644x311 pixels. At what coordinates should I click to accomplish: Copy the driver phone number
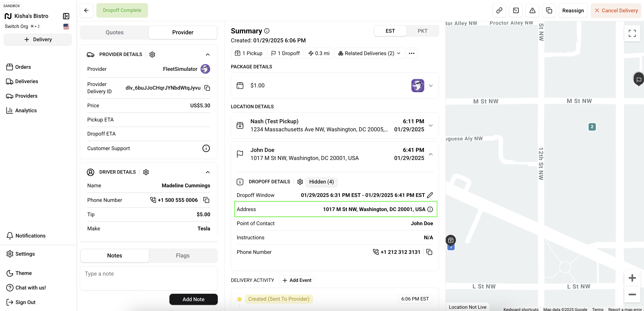tap(206, 200)
